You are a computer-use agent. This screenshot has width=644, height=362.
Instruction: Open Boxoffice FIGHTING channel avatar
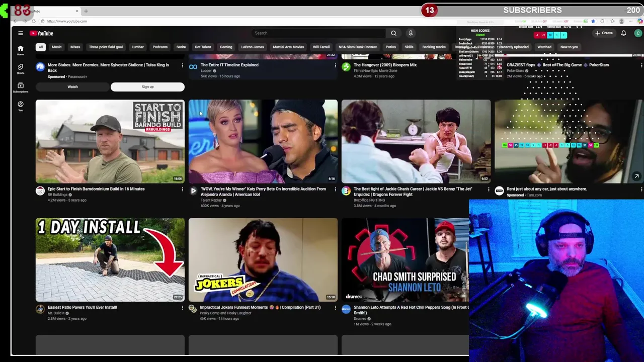pos(346,191)
